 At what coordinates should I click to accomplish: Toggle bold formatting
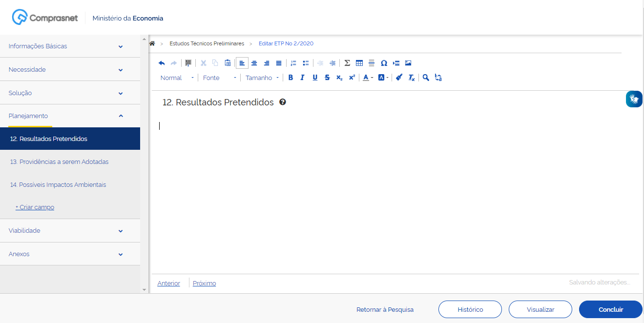click(x=291, y=78)
